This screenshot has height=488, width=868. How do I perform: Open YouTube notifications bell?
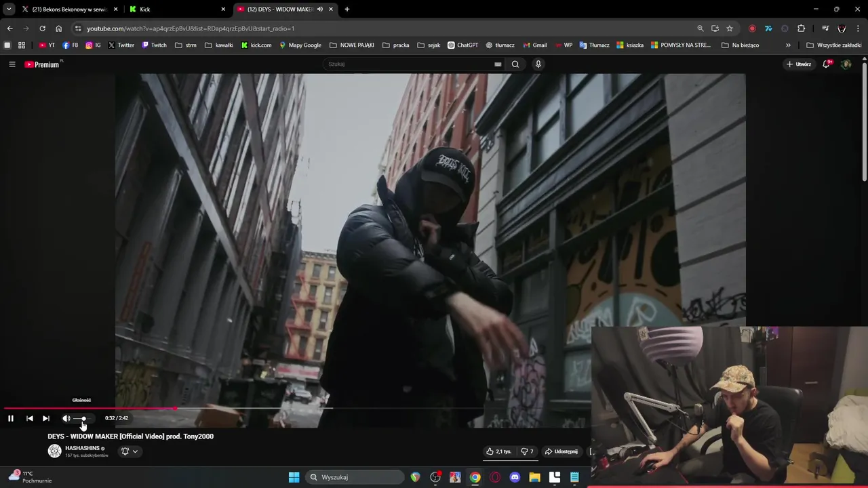[x=827, y=64]
